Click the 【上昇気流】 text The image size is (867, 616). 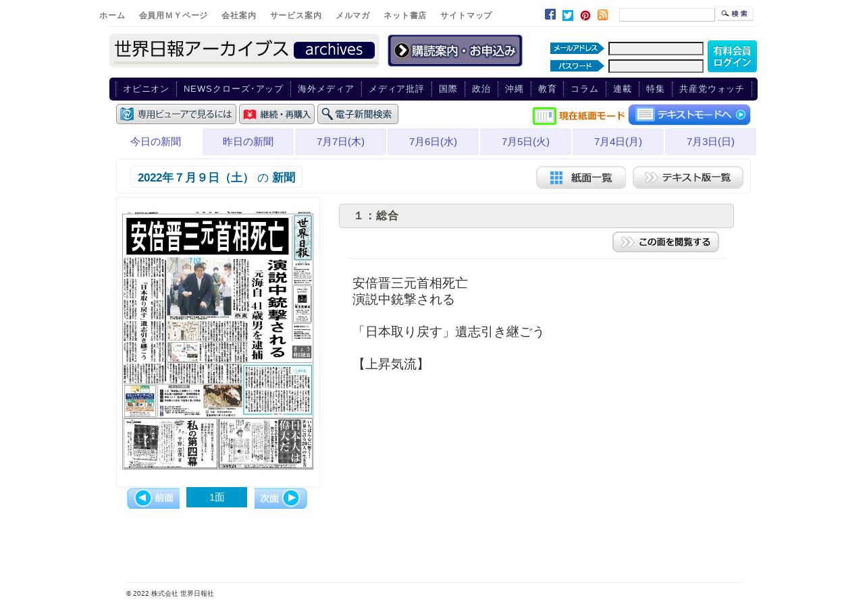point(391,364)
